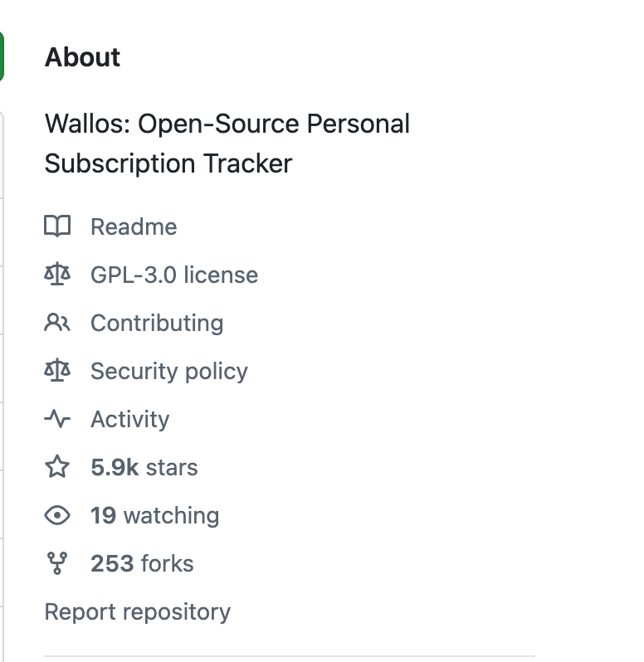Screen dimensions: 644x662
Task: Select the Report repository link
Action: pyautogui.click(x=138, y=611)
